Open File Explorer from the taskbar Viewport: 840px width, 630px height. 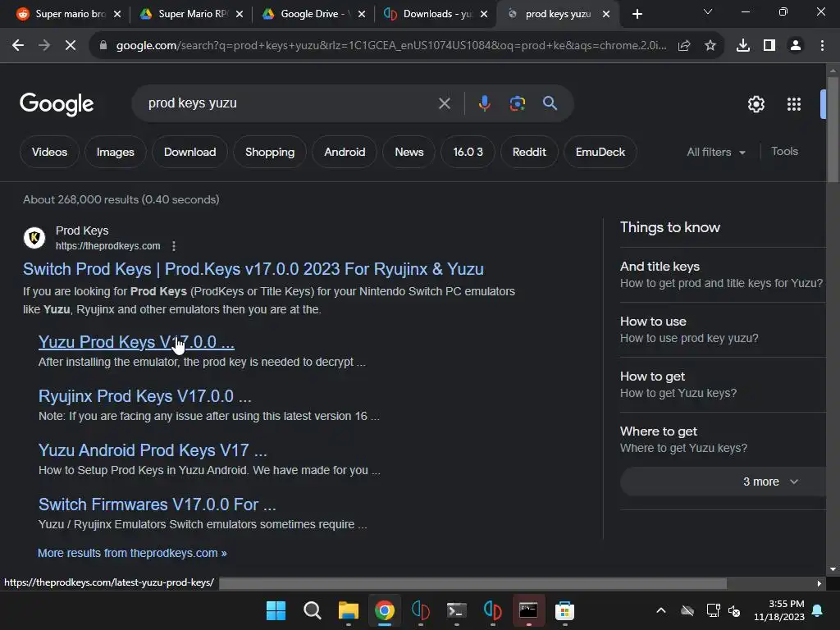pos(348,610)
